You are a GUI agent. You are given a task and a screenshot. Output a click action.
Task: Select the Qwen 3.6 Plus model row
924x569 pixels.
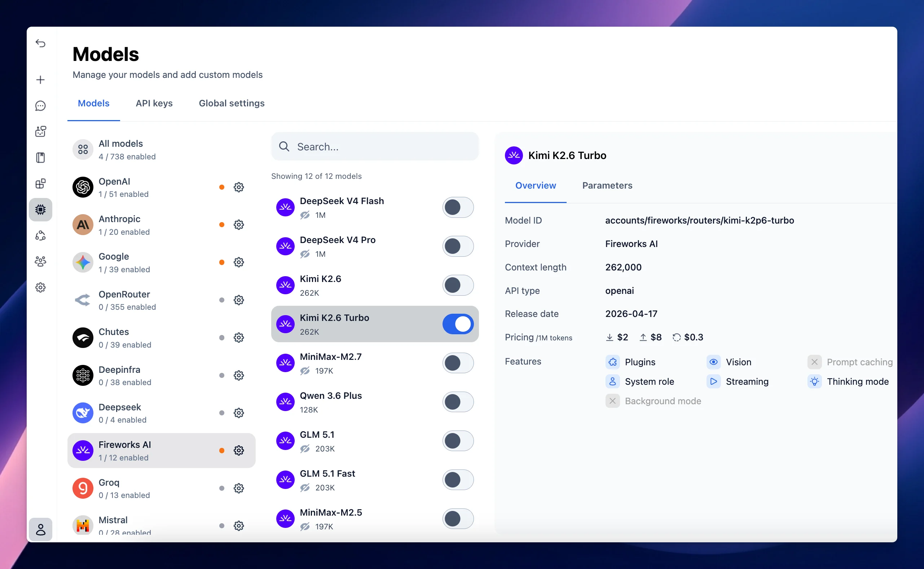[x=375, y=402]
